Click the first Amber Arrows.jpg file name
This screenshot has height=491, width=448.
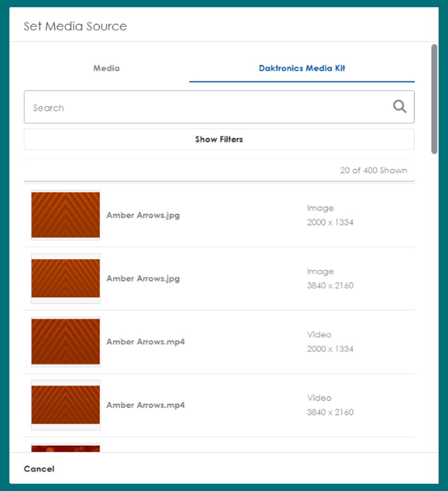(x=143, y=215)
